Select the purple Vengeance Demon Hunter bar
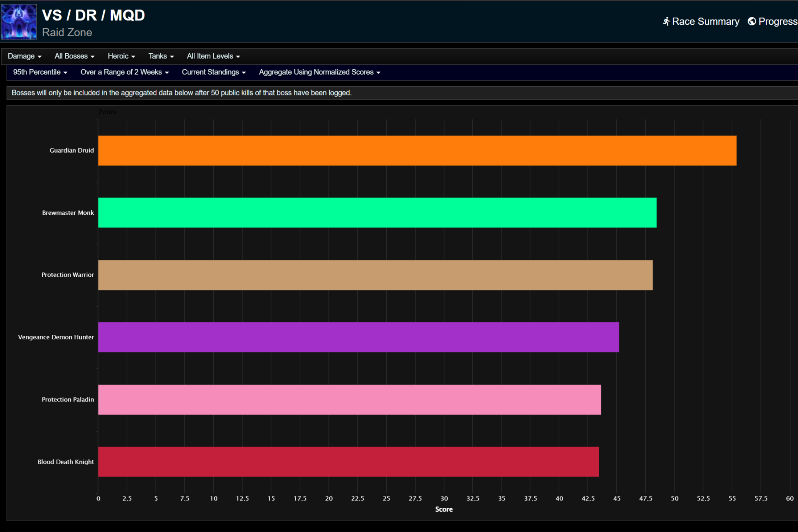798x532 pixels. pos(358,337)
